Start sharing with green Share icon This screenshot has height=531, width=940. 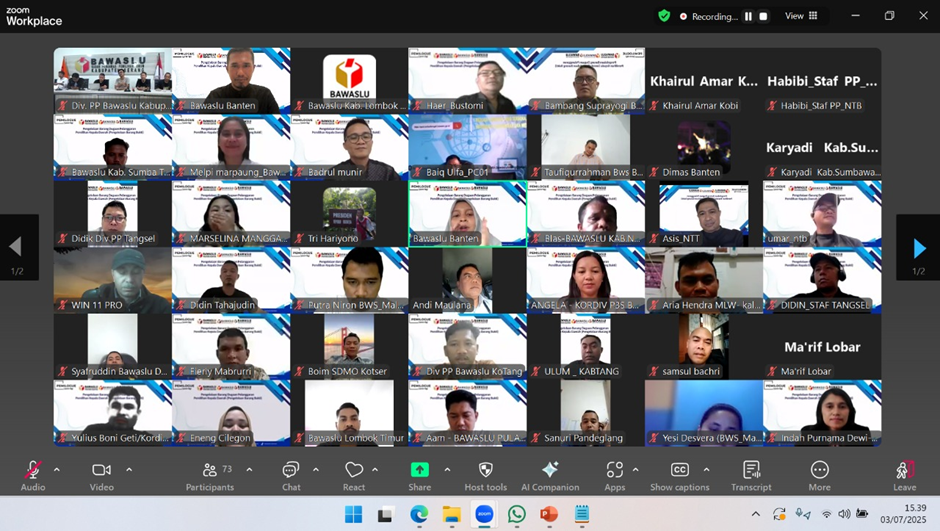pyautogui.click(x=420, y=471)
